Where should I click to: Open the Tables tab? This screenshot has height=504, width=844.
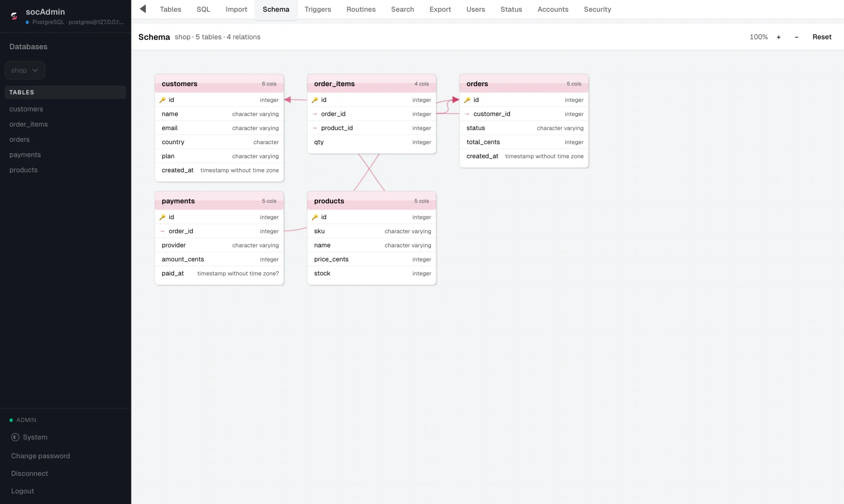(x=170, y=9)
